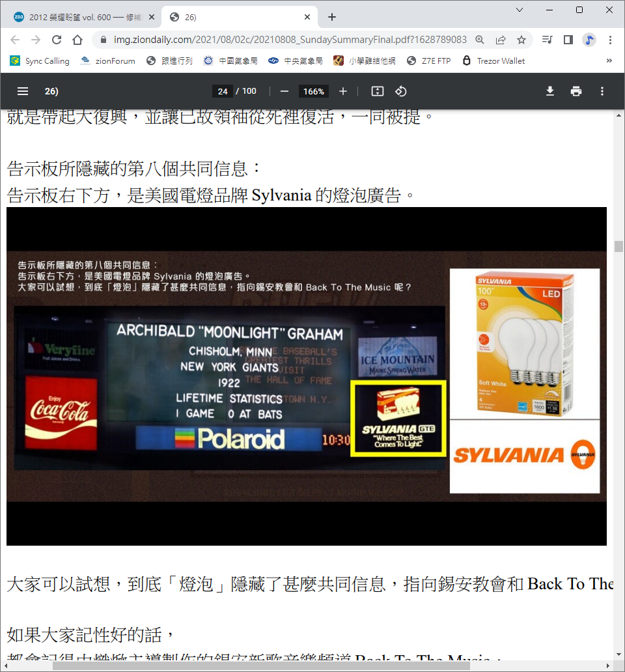Close the 2012 榮耀盼望 tab
The image size is (625, 672).
pos(152,17)
